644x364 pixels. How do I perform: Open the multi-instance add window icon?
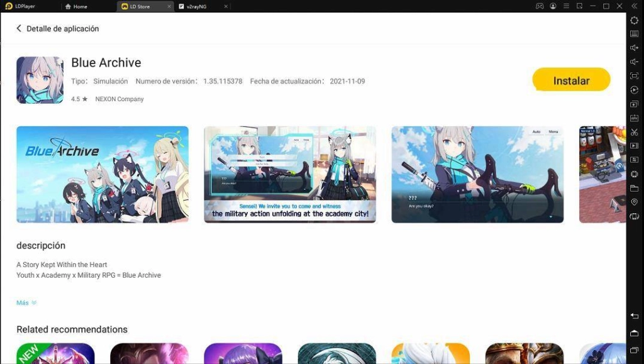pyautogui.click(x=634, y=104)
